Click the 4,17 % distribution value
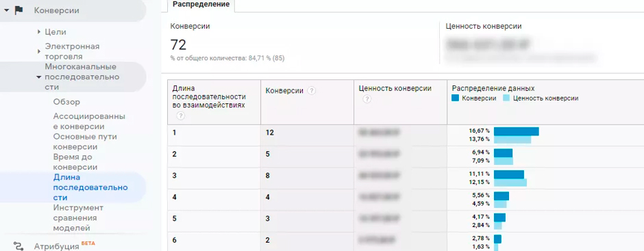Screen dimensions: 644x251 [480, 217]
